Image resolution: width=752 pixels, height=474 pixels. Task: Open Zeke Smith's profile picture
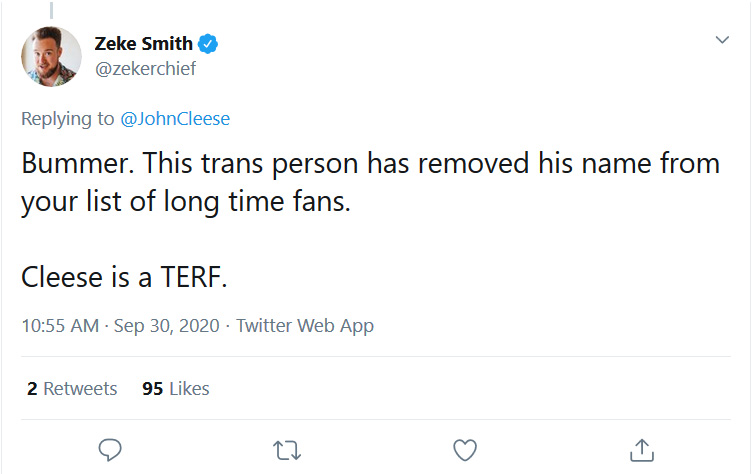coord(51,56)
